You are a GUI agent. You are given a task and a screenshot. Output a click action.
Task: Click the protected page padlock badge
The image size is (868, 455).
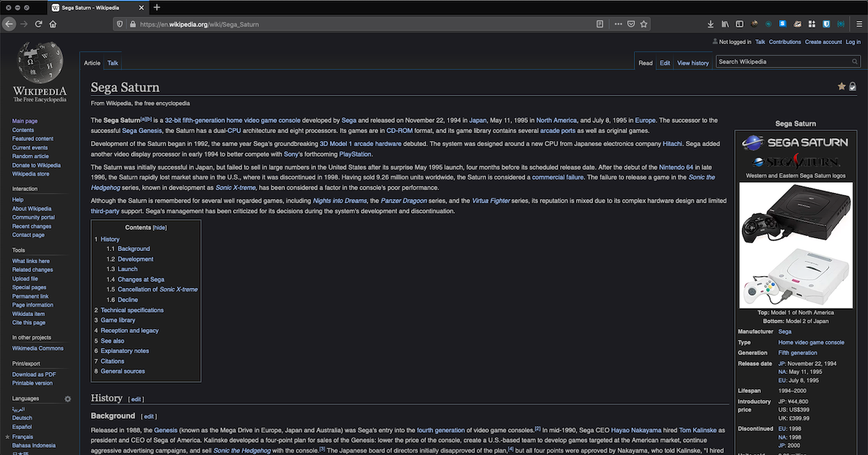pyautogui.click(x=853, y=87)
